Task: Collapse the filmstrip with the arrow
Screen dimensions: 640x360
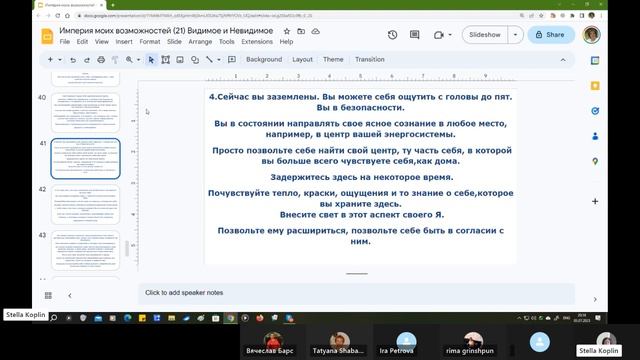Action: point(70,295)
